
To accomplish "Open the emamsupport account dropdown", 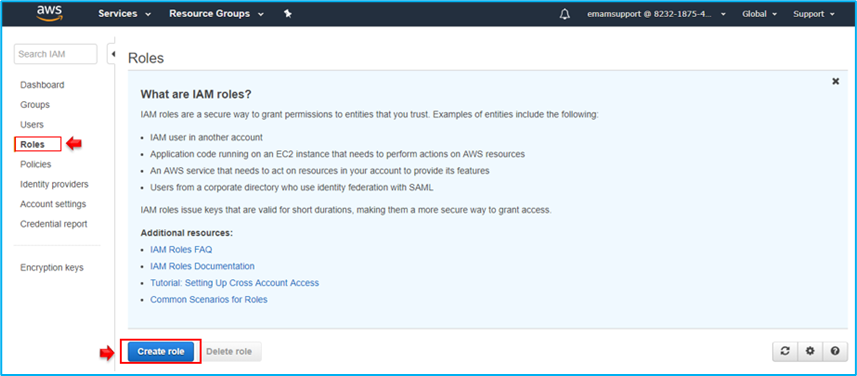I will [x=656, y=14].
